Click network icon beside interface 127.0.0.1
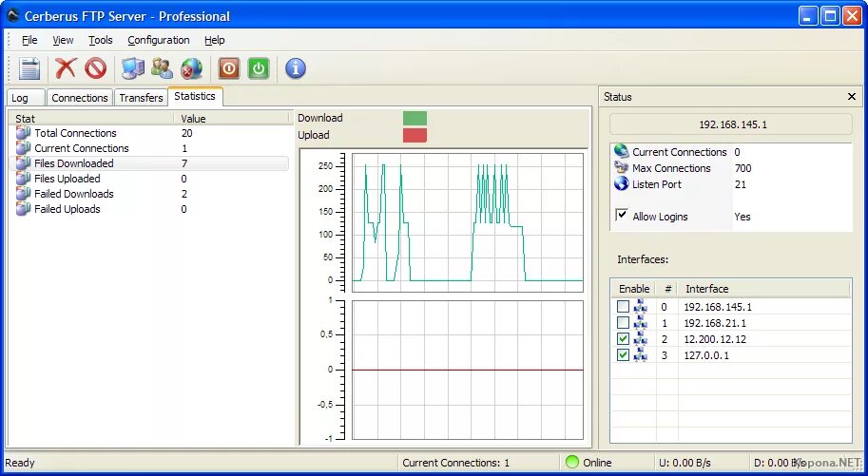Image resolution: width=868 pixels, height=476 pixels. coord(641,354)
